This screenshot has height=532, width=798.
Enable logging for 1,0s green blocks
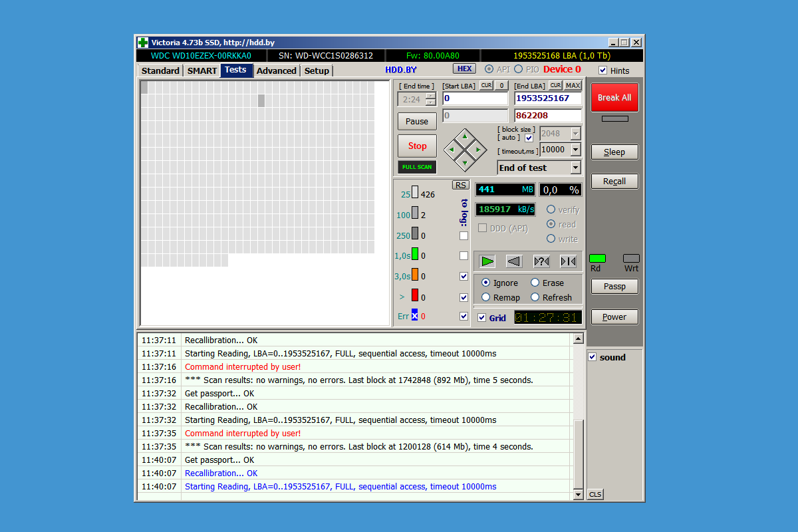pyautogui.click(x=464, y=256)
